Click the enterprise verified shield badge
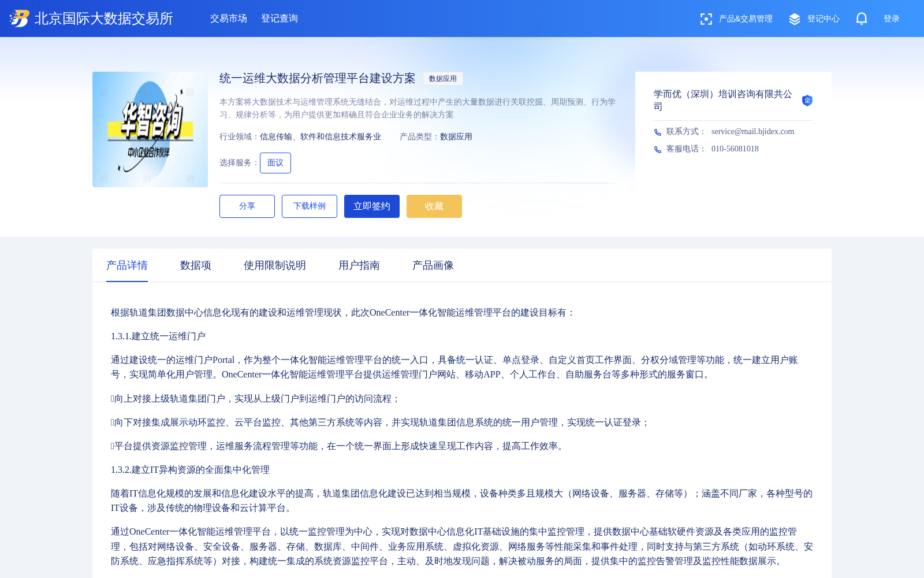Image resolution: width=924 pixels, height=578 pixels. pos(807,101)
